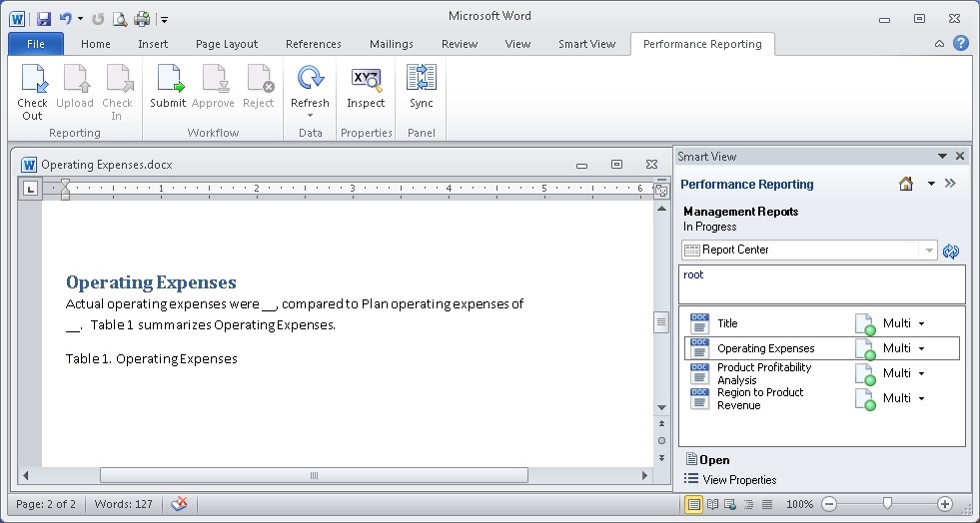The height and width of the screenshot is (523, 980).
Task: Switch to Web Layout view
Action: (729, 504)
